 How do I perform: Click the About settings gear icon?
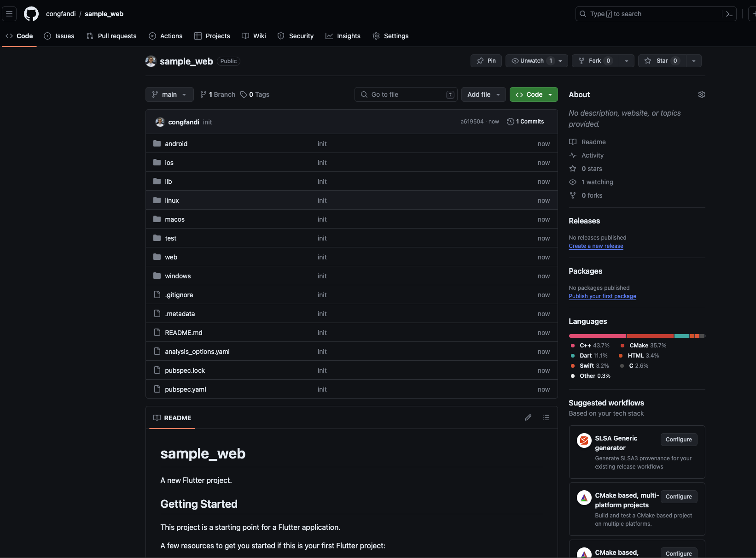(x=701, y=94)
